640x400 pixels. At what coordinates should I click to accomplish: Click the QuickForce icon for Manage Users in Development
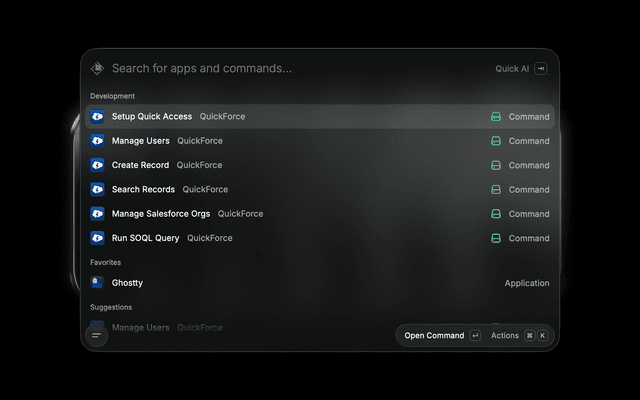point(97,141)
